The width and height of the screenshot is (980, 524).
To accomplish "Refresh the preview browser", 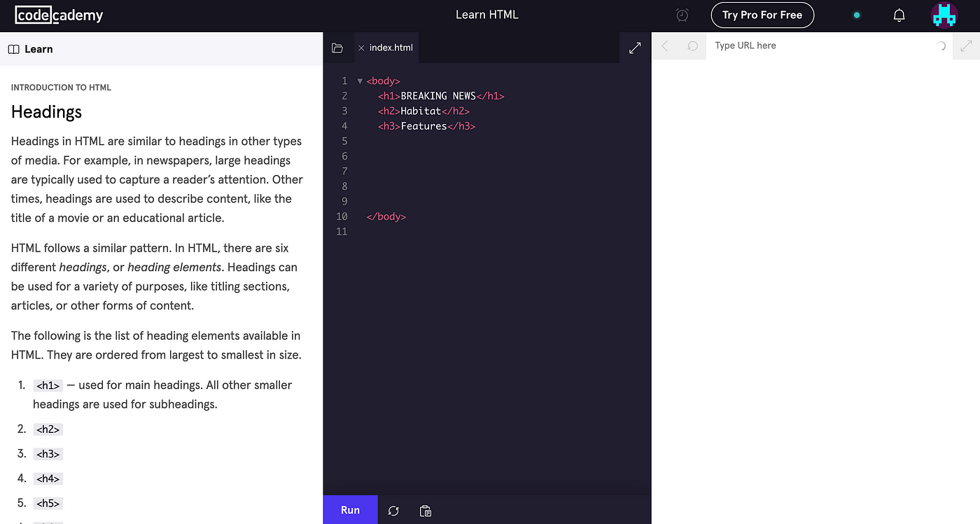I will pos(692,46).
